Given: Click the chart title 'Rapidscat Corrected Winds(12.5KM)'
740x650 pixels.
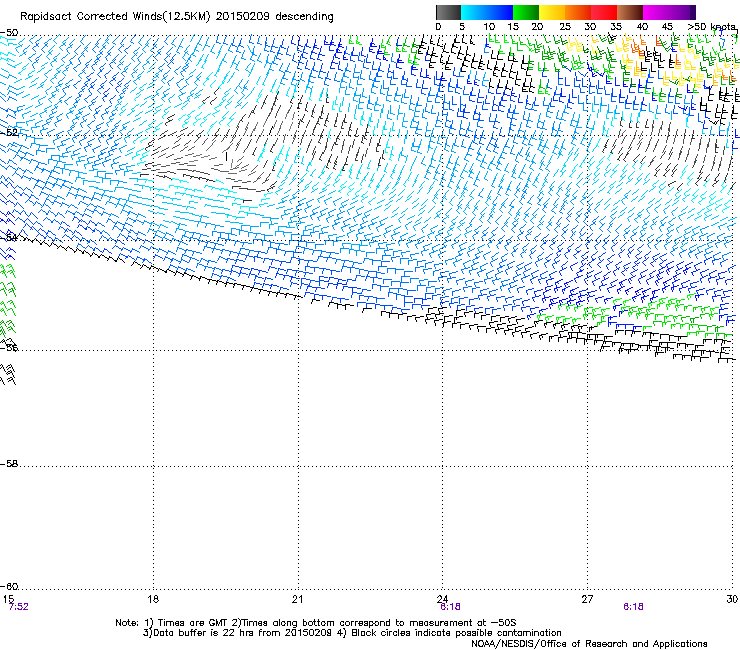Looking at the screenshot, I should point(115,17).
